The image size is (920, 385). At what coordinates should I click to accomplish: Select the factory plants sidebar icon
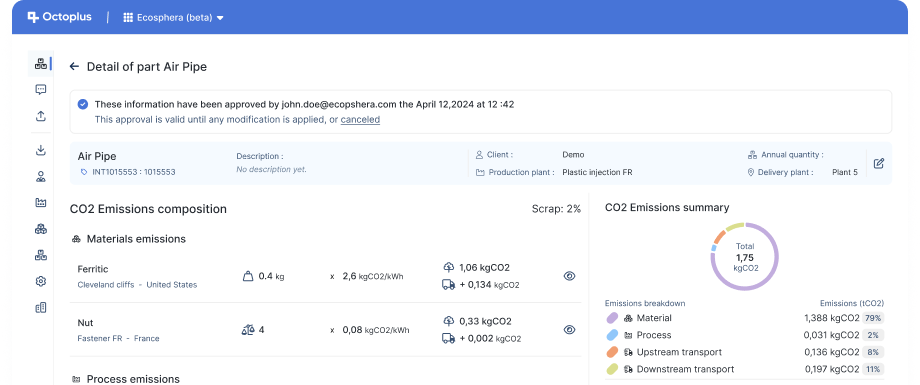40,202
